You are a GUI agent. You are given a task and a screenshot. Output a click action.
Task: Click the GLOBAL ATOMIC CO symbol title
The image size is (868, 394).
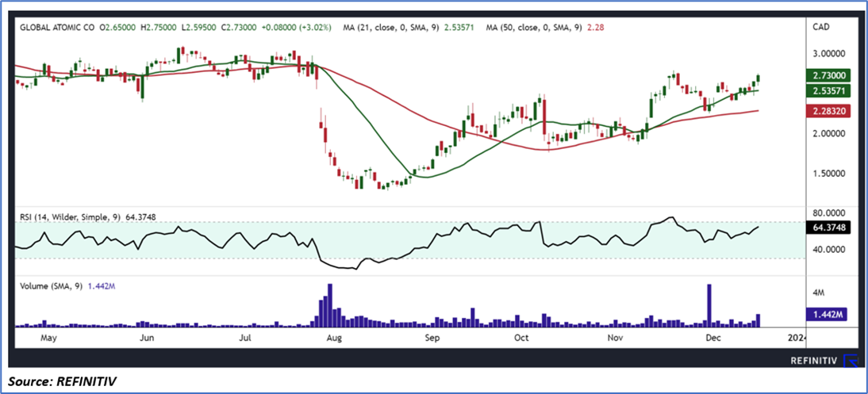(x=57, y=27)
